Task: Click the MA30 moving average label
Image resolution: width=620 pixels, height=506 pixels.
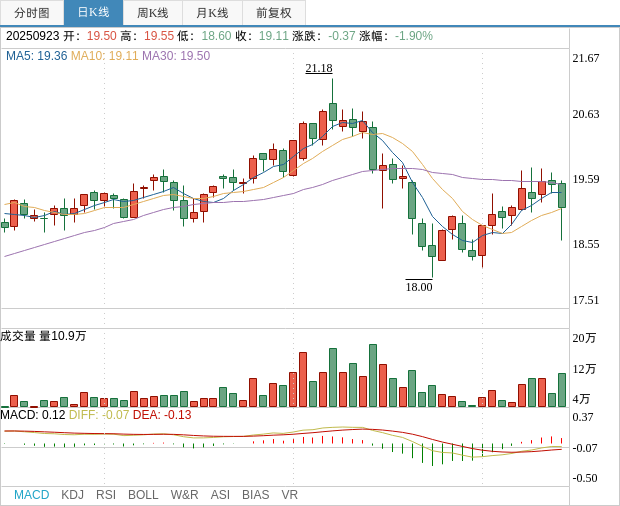Action: pyautogui.click(x=176, y=56)
